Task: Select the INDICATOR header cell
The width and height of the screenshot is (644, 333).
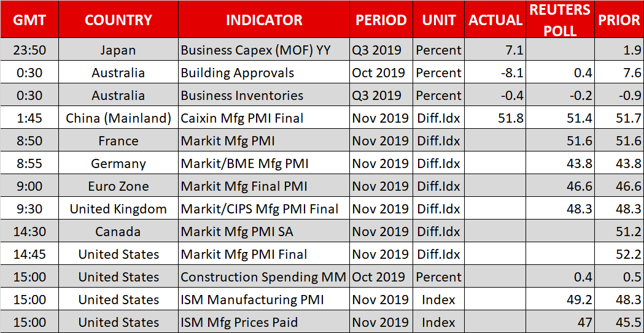Action: coord(264,20)
